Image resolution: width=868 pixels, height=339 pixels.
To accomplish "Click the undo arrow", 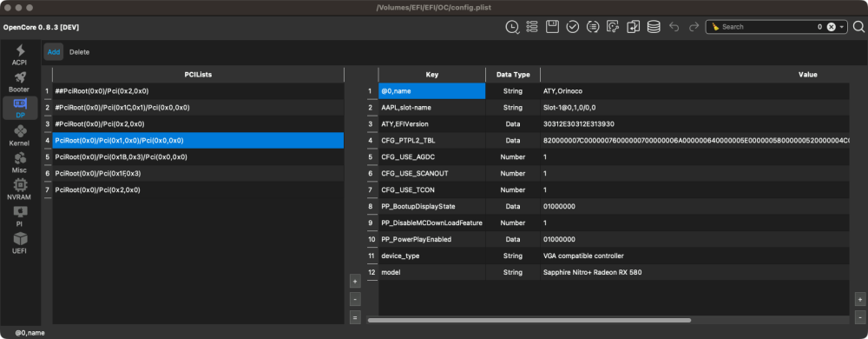I will tap(674, 27).
